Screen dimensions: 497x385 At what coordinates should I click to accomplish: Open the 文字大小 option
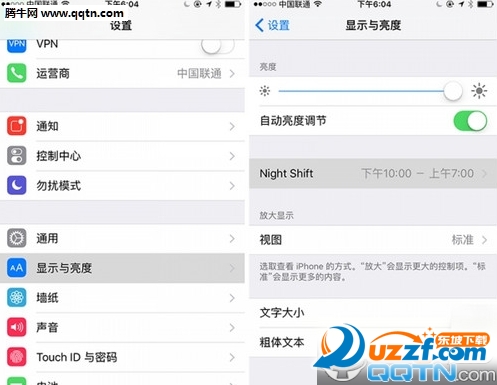[x=373, y=313]
